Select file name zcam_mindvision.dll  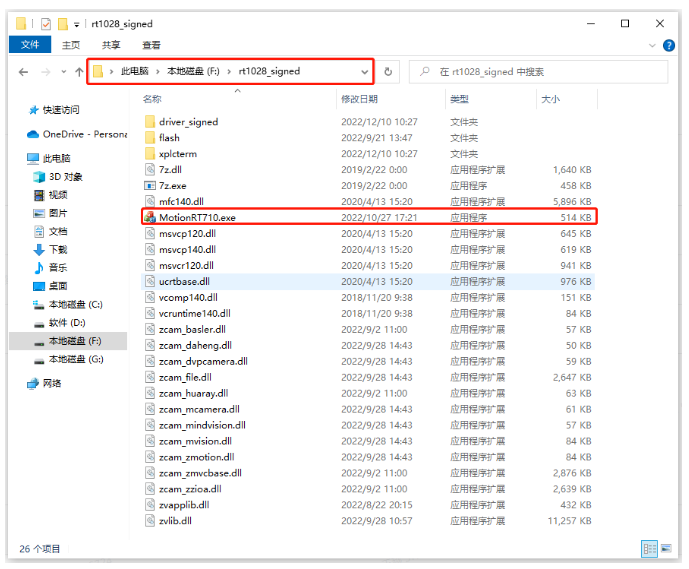(202, 425)
